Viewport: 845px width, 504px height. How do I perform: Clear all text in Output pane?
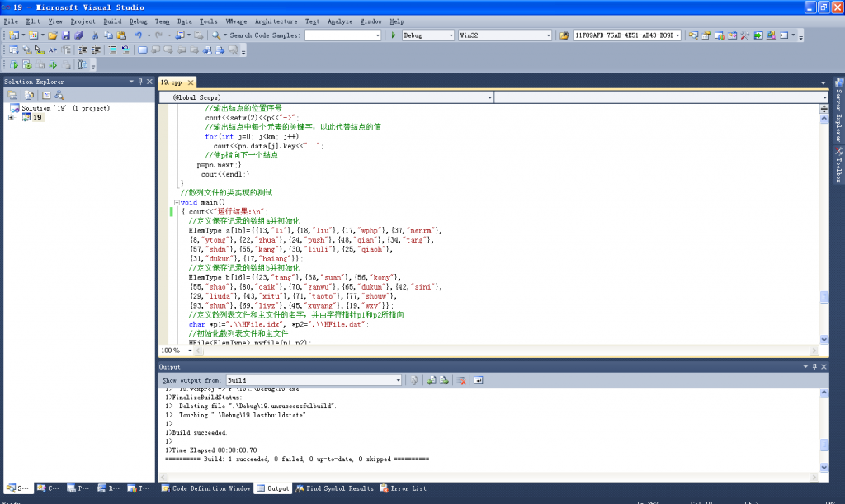(x=462, y=380)
